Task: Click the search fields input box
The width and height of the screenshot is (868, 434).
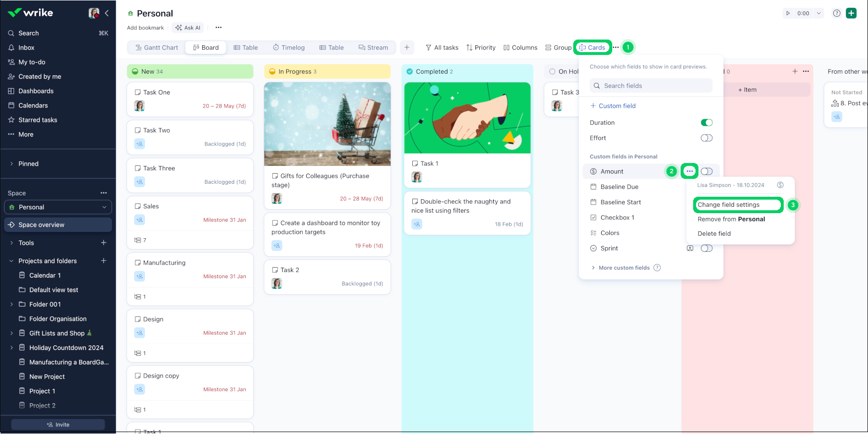Action: click(651, 85)
